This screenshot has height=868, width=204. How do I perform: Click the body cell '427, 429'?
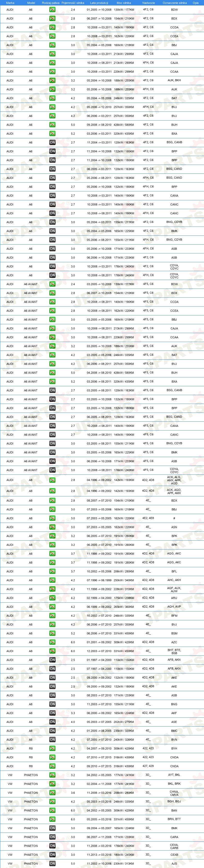[x=148, y=766]
